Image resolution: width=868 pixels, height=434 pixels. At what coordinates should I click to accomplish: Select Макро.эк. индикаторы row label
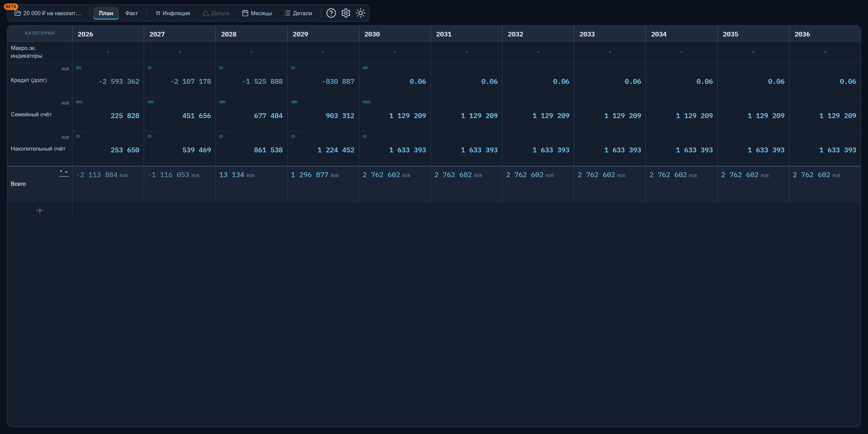[27, 52]
